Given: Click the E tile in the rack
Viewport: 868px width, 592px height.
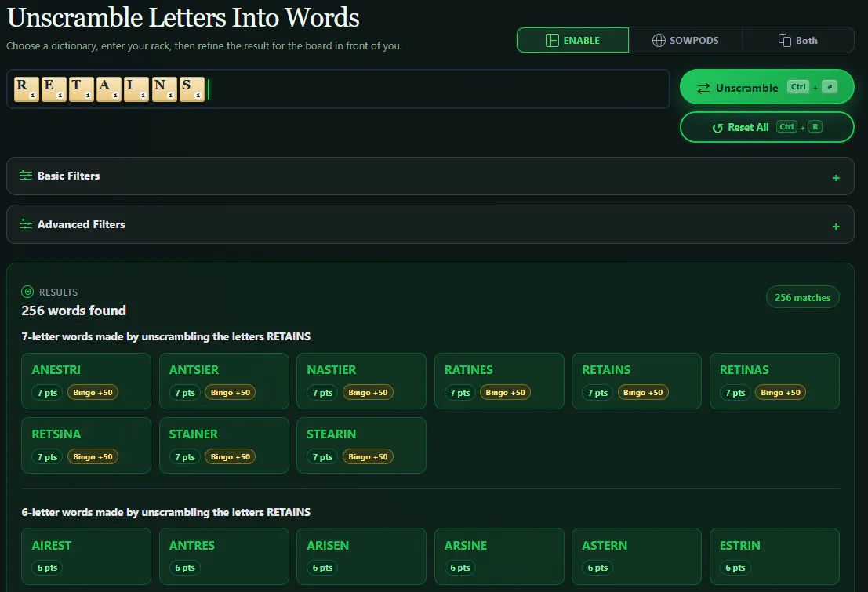Looking at the screenshot, I should [53, 89].
